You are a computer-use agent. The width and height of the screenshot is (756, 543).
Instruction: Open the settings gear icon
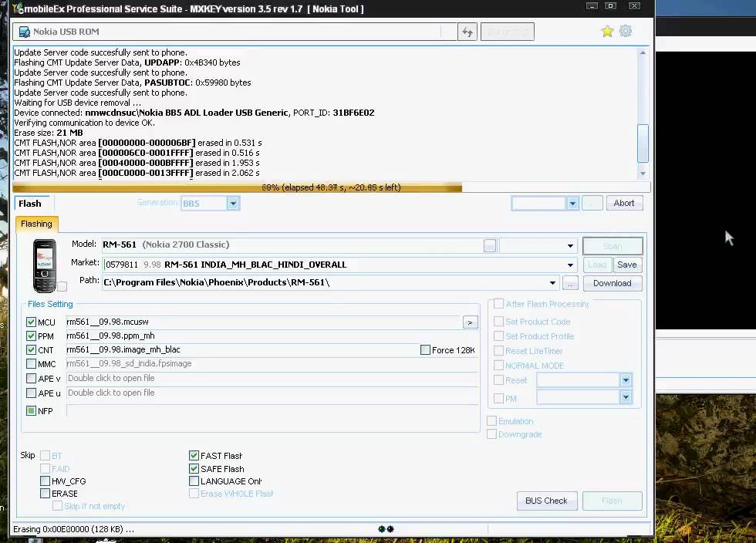(626, 31)
